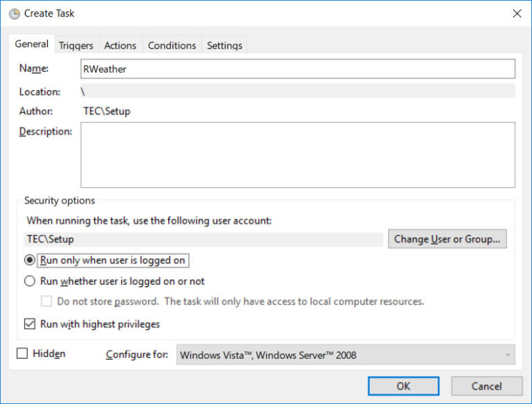The height and width of the screenshot is (404, 532).
Task: Close the Create Task dialog
Action: pos(517,13)
